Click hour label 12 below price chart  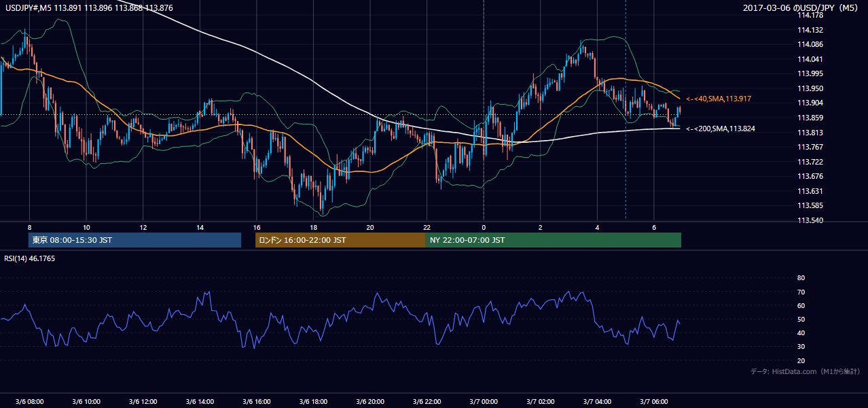coord(143,227)
